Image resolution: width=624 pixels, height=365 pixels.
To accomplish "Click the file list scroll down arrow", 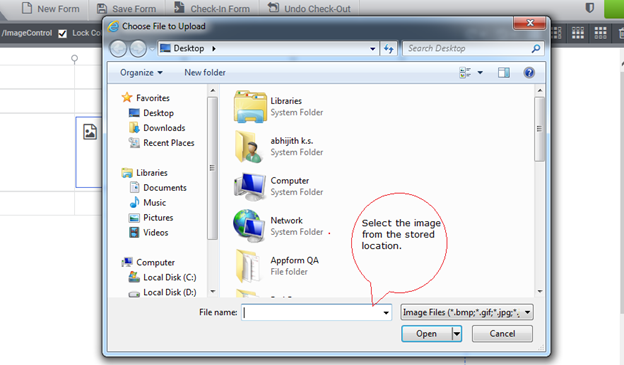I will point(540,292).
